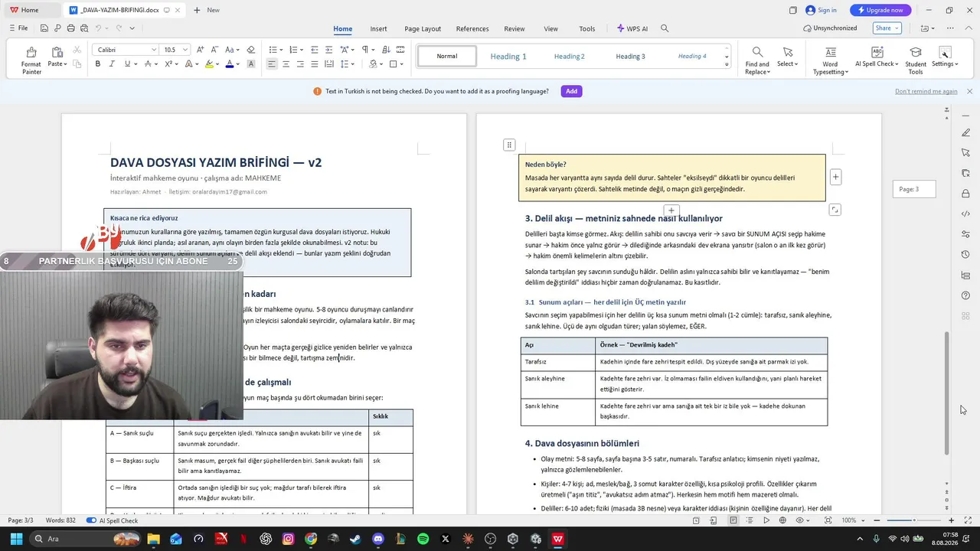Click the Distributed alignment icon
980x551 pixels.
(x=328, y=64)
